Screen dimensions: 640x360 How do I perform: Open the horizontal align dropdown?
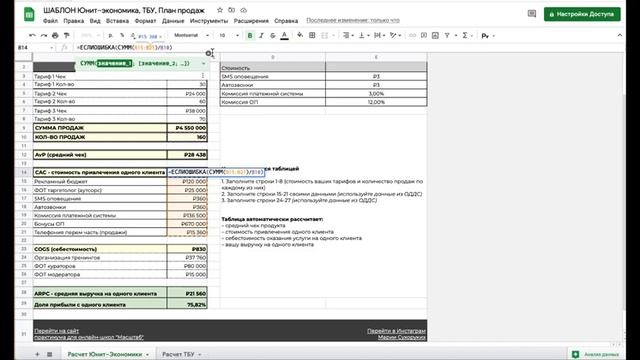pos(348,36)
